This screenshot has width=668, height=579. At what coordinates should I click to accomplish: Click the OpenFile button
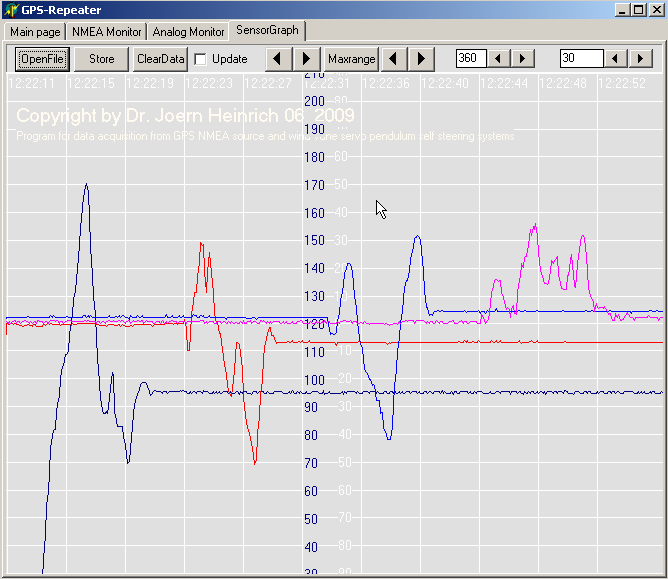pyautogui.click(x=42, y=59)
